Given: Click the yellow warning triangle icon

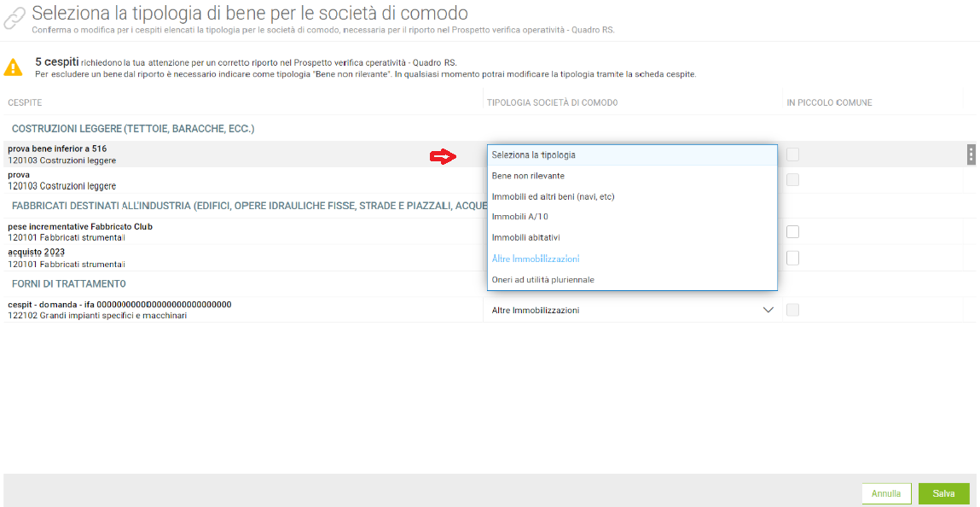Looking at the screenshot, I should [x=14, y=67].
